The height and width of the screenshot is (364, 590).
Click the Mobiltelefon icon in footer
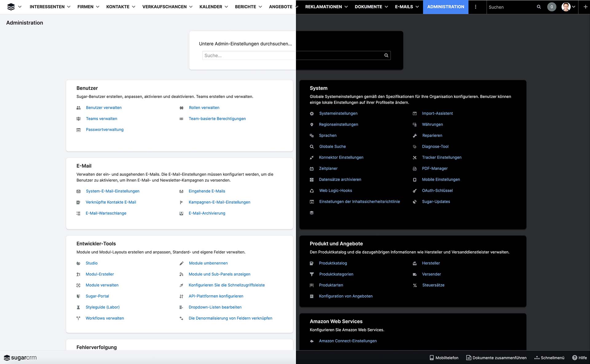[432, 358]
